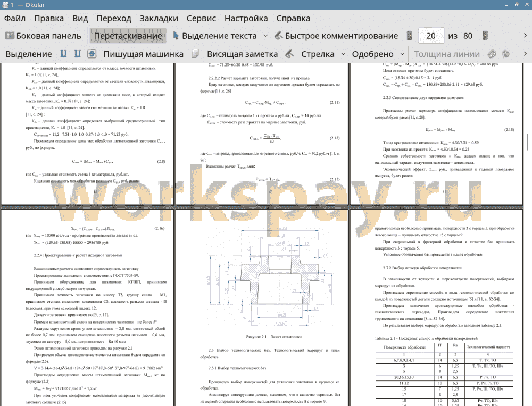This screenshot has width=532, height=406.
Task: Open the Переход menu
Action: pyautogui.click(x=114, y=18)
